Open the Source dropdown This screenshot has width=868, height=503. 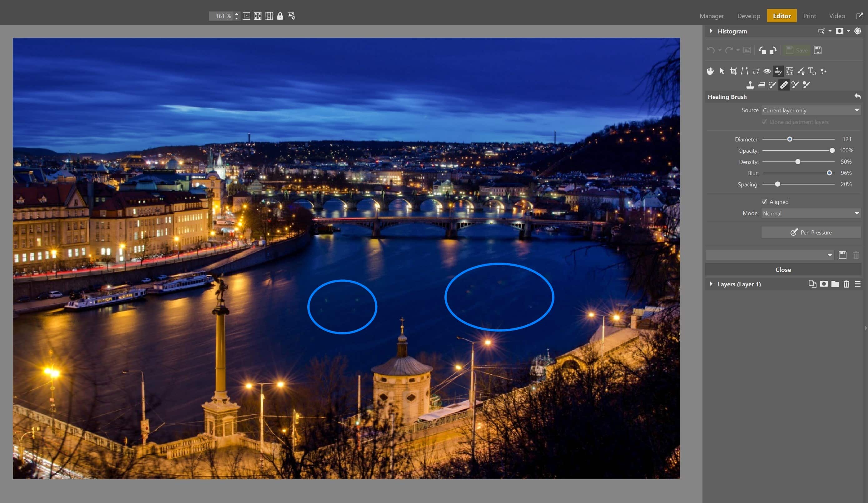[x=811, y=111]
